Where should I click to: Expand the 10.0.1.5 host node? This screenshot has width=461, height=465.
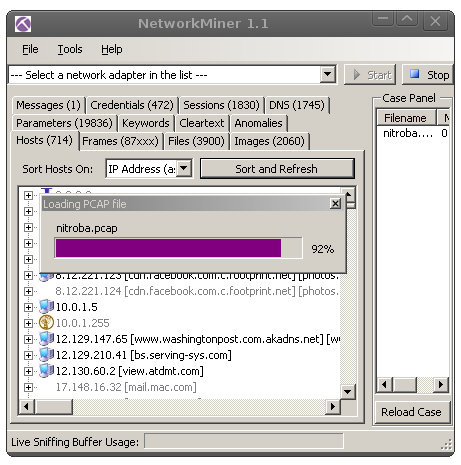pos(29,307)
